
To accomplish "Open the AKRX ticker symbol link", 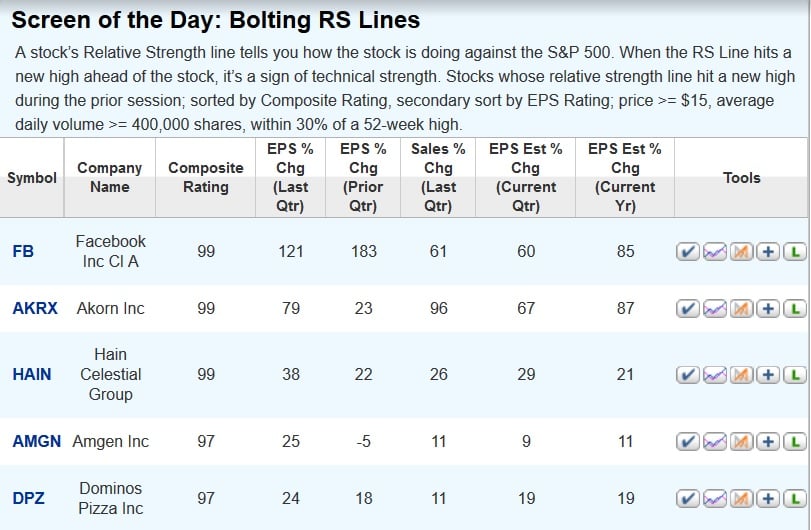I will click(36, 309).
